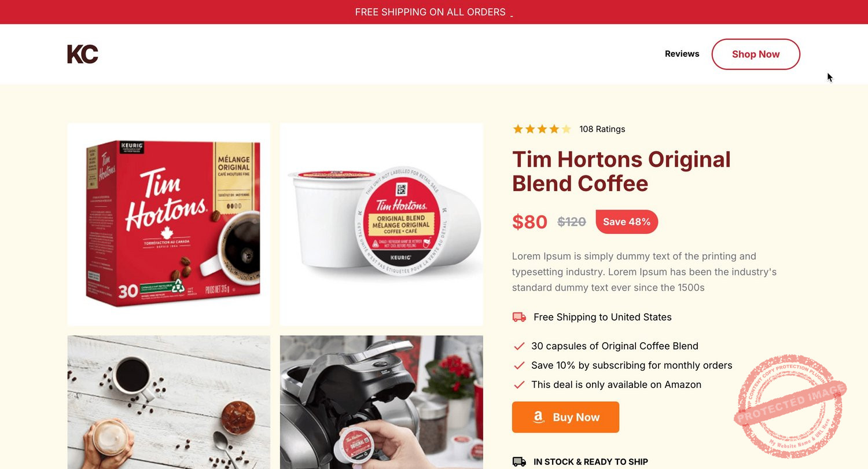Click the Amazon logo inside Buy Now
The height and width of the screenshot is (469, 868).
[x=539, y=417]
